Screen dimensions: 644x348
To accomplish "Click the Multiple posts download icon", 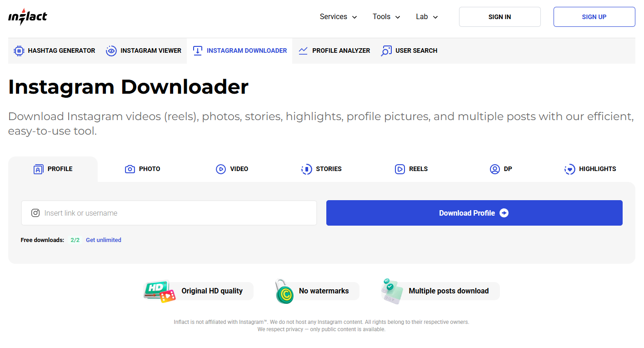I will click(x=392, y=291).
